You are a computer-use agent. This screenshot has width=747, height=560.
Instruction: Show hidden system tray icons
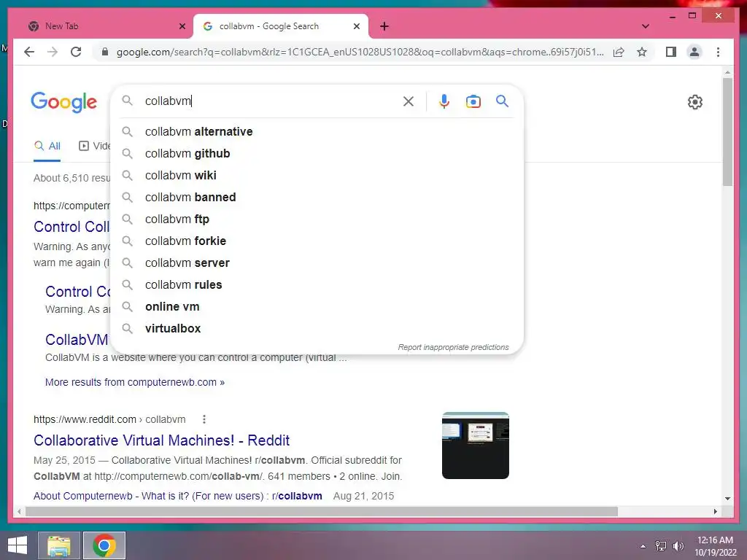643,546
